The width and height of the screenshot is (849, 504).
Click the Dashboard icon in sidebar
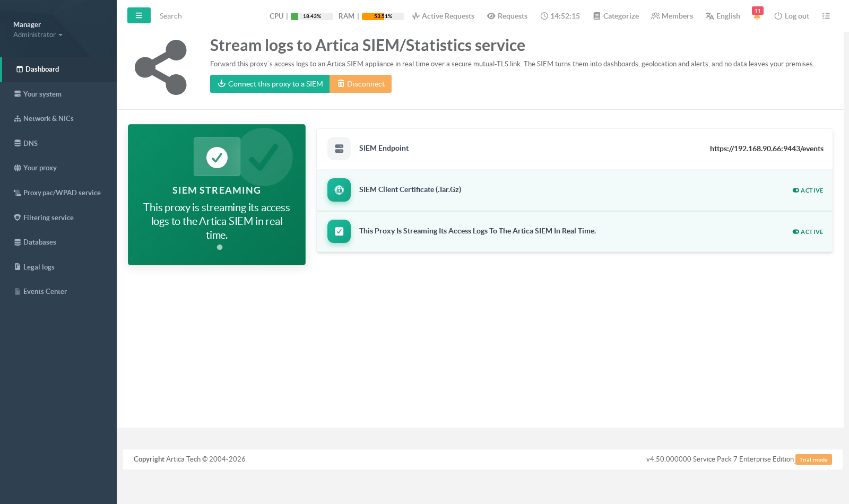coord(20,69)
